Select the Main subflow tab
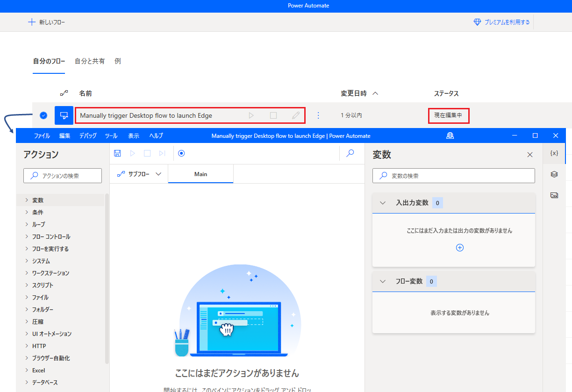This screenshot has height=392, width=572. (200, 174)
